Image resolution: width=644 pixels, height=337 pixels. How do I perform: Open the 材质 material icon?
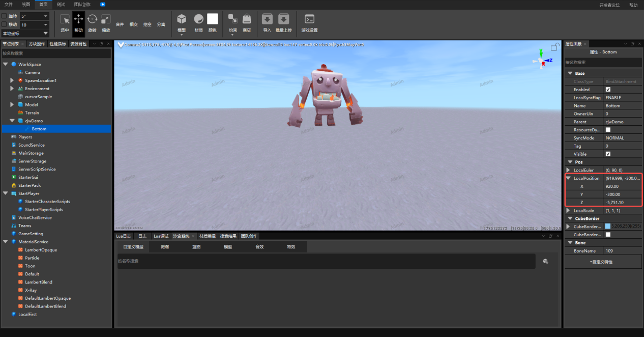tap(199, 19)
